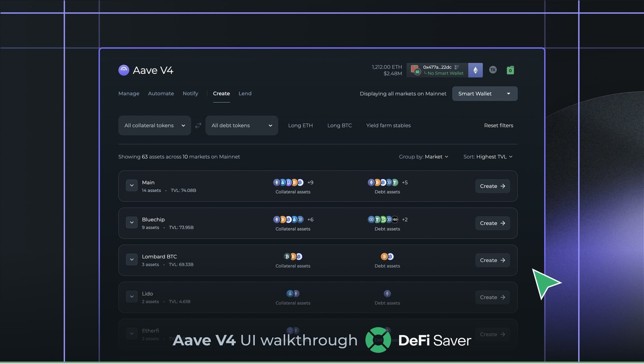Viewport: 644px width, 363px height.
Task: Toggle the Yield farm stables filter
Action: [x=388, y=125]
